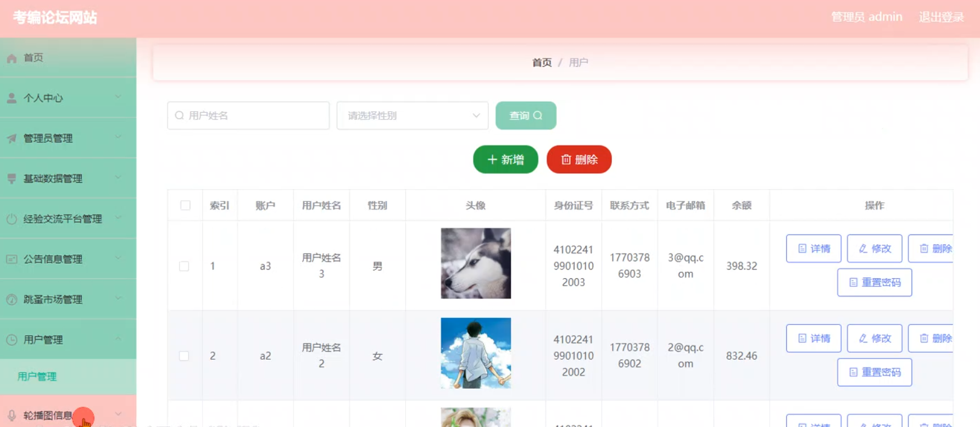The image size is (980, 427).
Task: Click the red 删除 batch button
Action: click(579, 159)
